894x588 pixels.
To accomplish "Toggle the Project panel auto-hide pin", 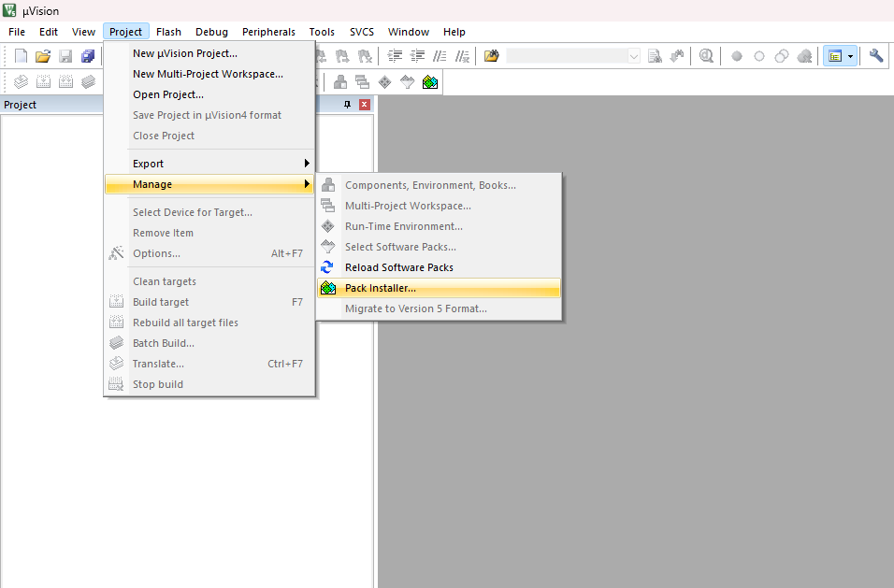I will (347, 105).
